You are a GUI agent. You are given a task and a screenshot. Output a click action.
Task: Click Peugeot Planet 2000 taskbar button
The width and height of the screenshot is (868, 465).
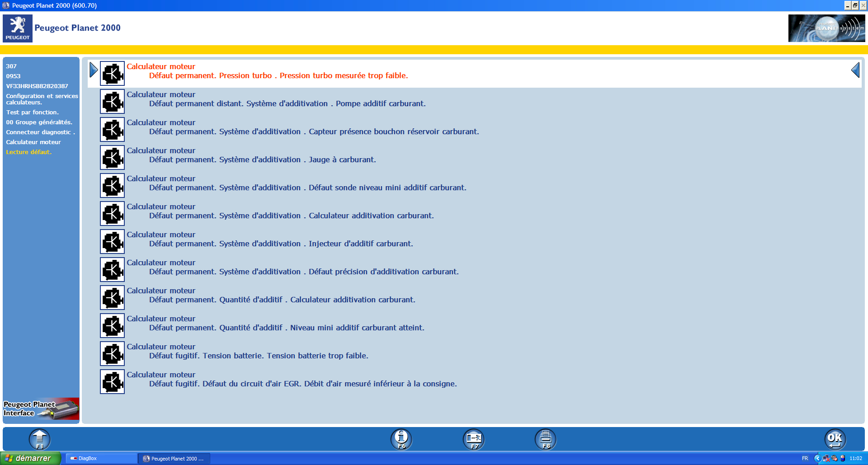(175, 458)
